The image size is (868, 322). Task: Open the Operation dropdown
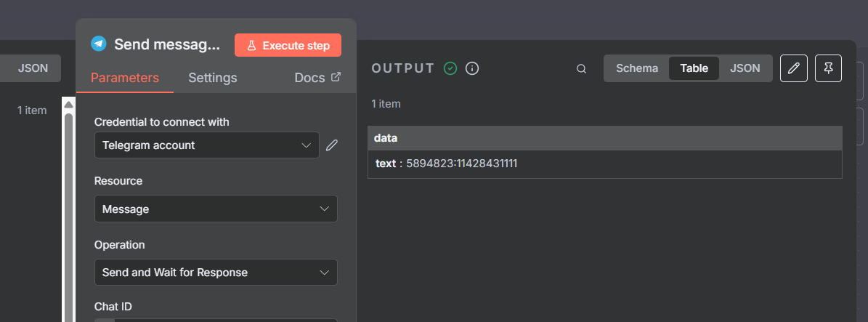216,272
